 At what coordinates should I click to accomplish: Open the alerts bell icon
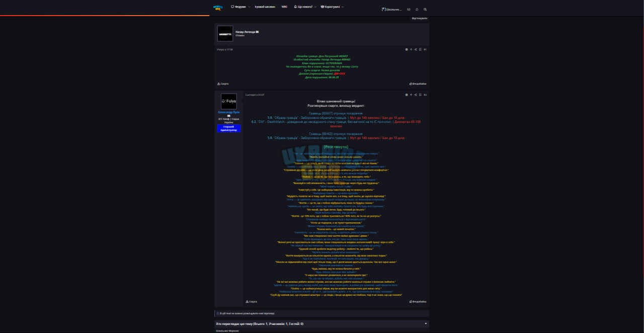click(x=417, y=9)
